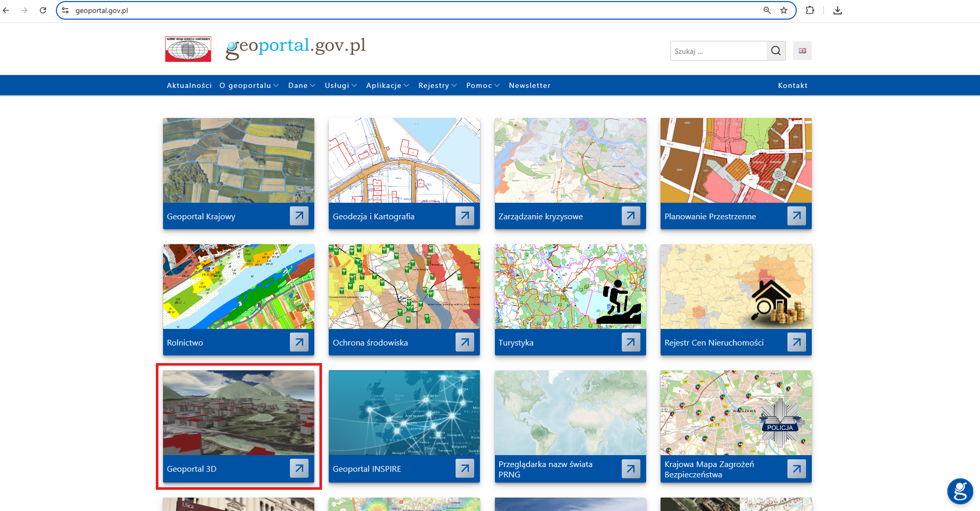Expand the Aplikacje dropdown menu

(x=384, y=85)
